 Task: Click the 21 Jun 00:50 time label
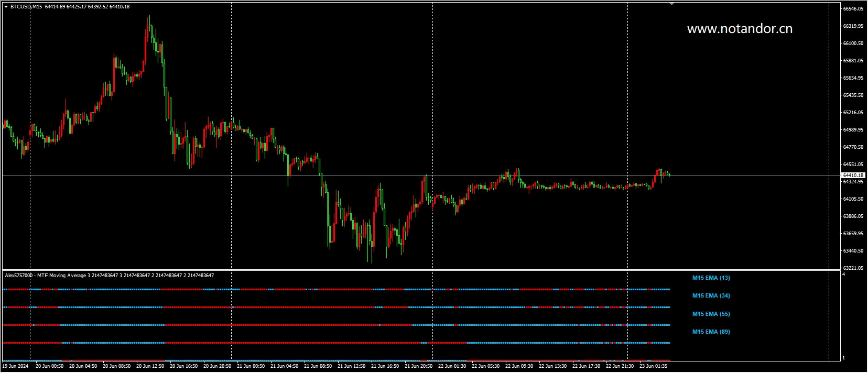pos(251,366)
